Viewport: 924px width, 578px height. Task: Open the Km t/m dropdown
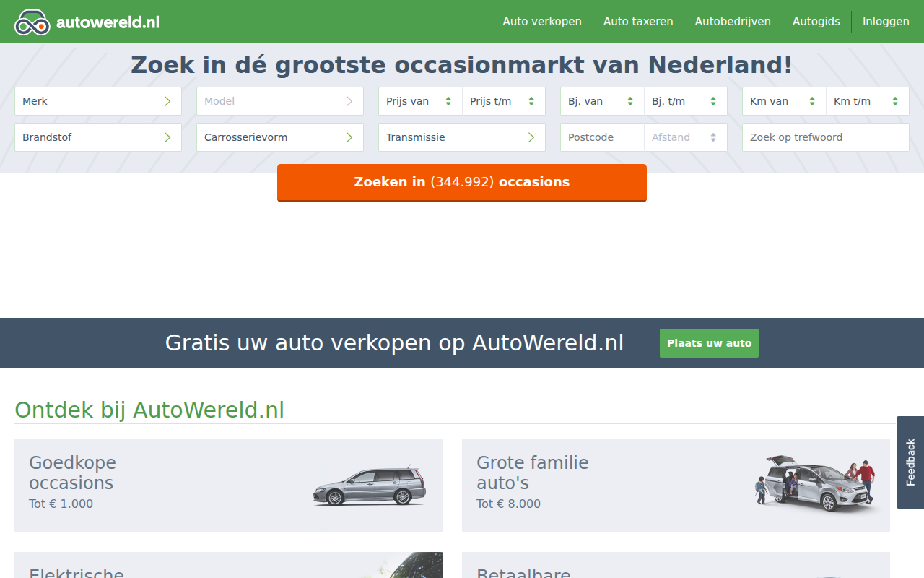tap(868, 101)
